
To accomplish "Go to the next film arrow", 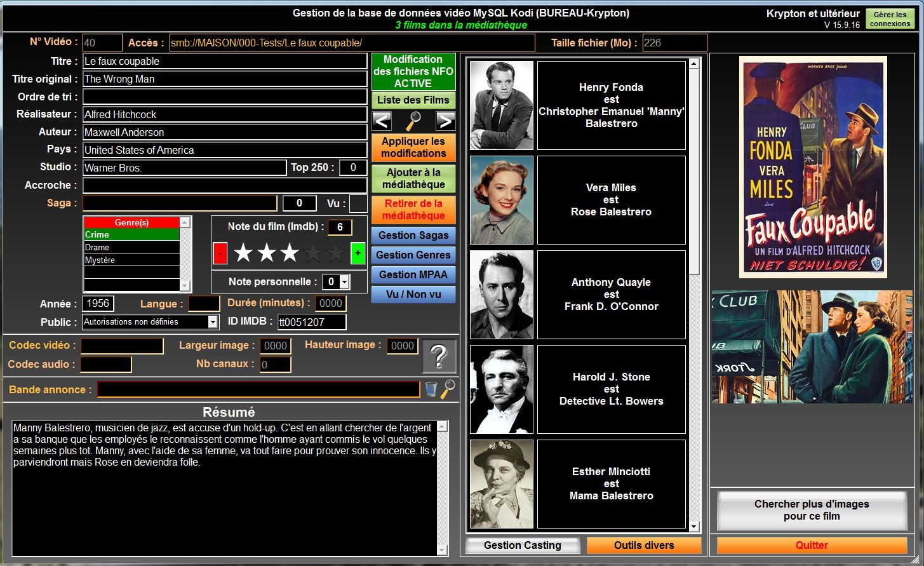I will [445, 121].
